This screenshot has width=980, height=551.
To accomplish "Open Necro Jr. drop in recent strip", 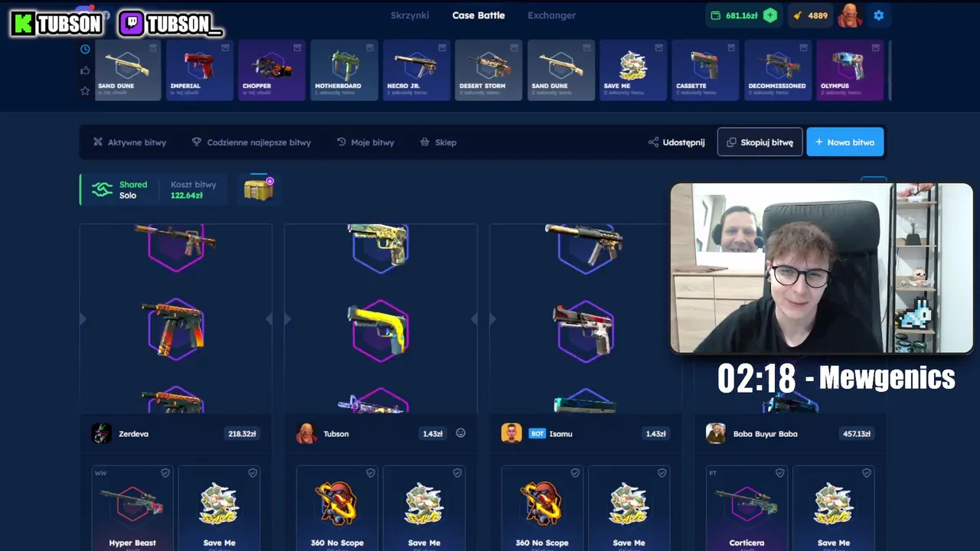I will [x=416, y=70].
